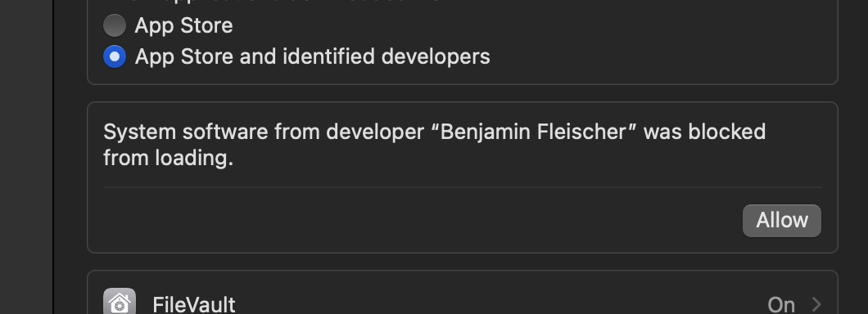868x314 pixels.
Task: Click the divider line above Allow button
Action: pyautogui.click(x=462, y=187)
